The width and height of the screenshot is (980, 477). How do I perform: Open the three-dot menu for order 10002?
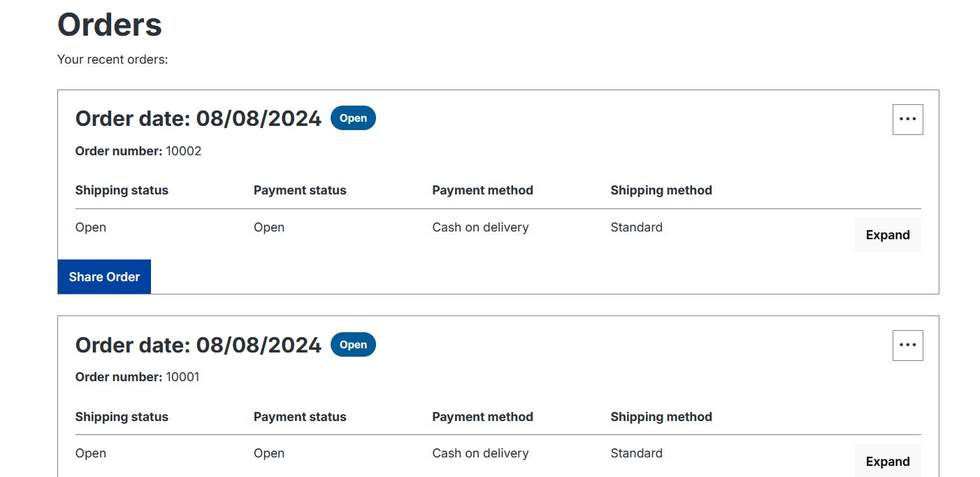(907, 120)
